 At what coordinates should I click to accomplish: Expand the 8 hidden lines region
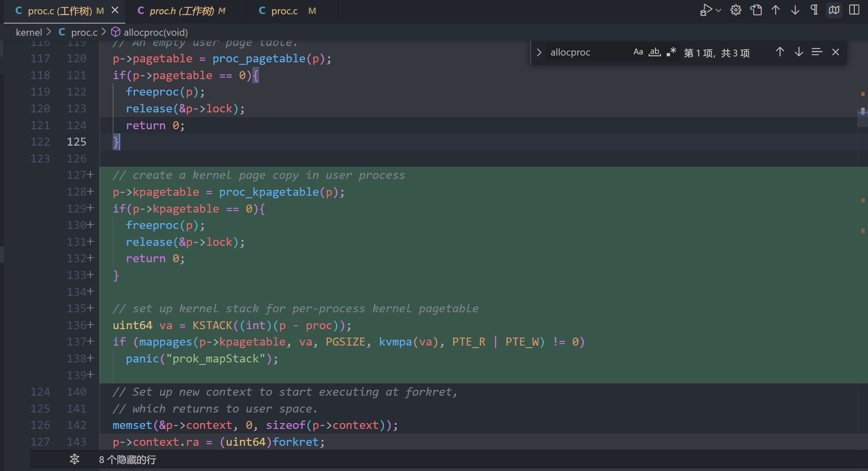click(x=74, y=459)
